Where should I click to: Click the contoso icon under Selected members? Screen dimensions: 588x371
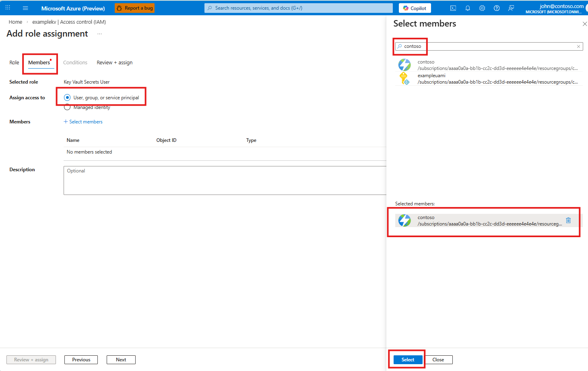click(x=404, y=220)
